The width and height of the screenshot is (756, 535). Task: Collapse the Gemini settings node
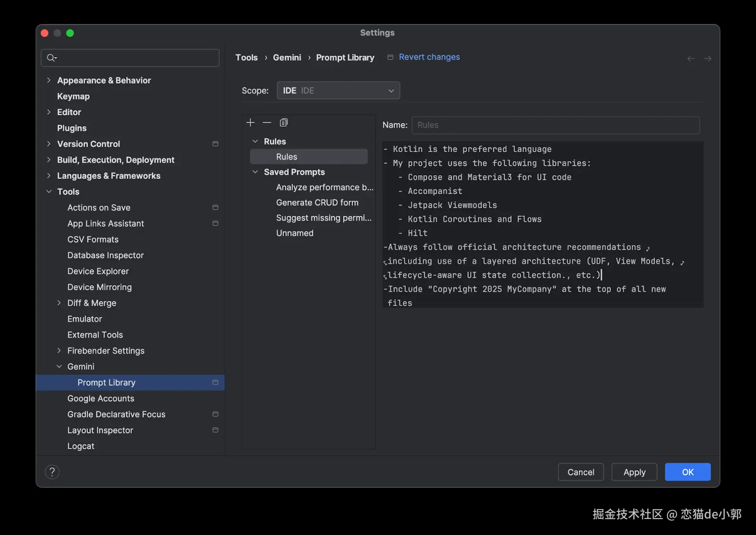click(59, 366)
